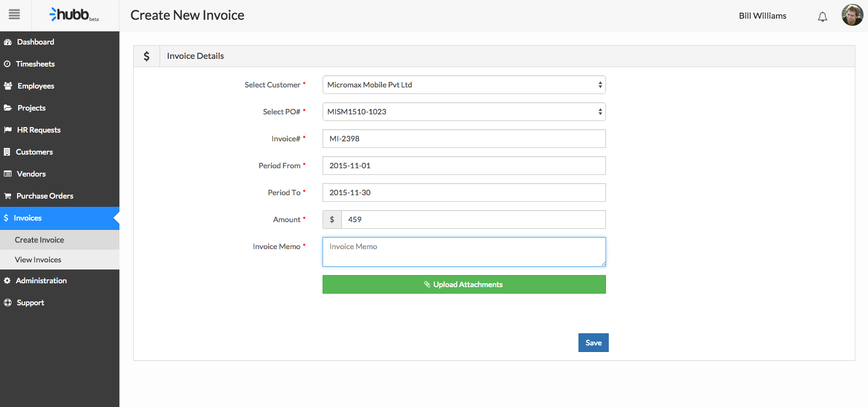The width and height of the screenshot is (868, 407).
Task: Click the Dashboard gauge icon in sidebar
Action: [x=8, y=42]
